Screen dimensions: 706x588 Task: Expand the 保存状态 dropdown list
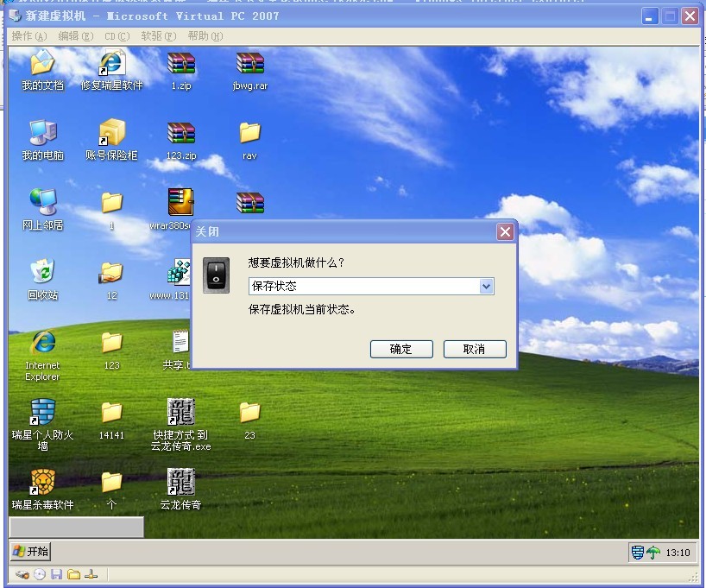coord(486,286)
